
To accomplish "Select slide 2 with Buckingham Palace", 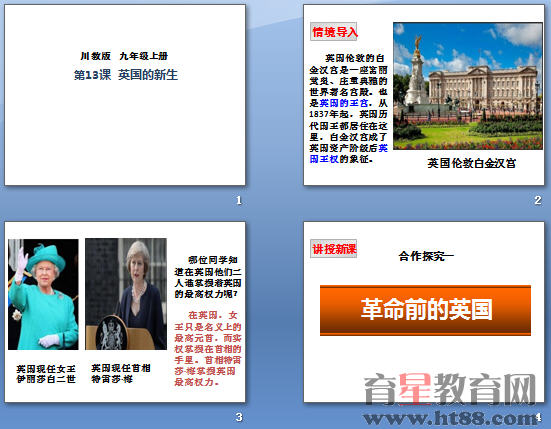I will click(424, 95).
